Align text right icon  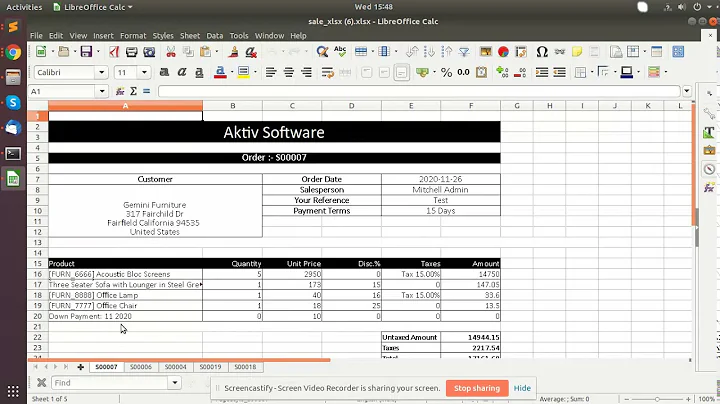[306, 72]
